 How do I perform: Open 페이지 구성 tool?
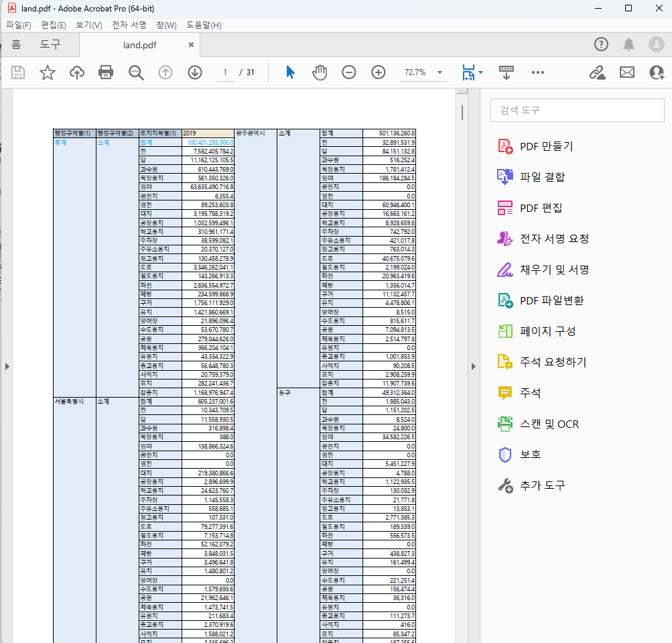click(x=537, y=331)
